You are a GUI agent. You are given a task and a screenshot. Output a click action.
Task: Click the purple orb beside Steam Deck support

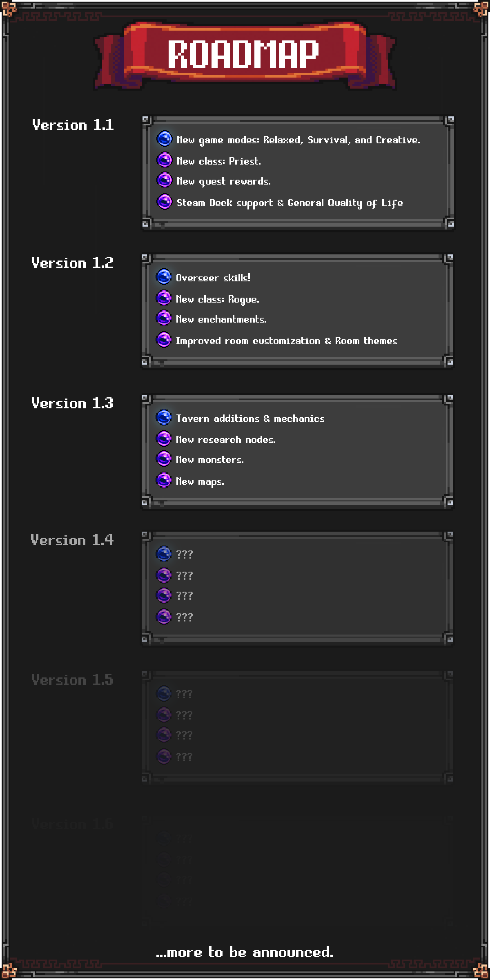(x=165, y=202)
